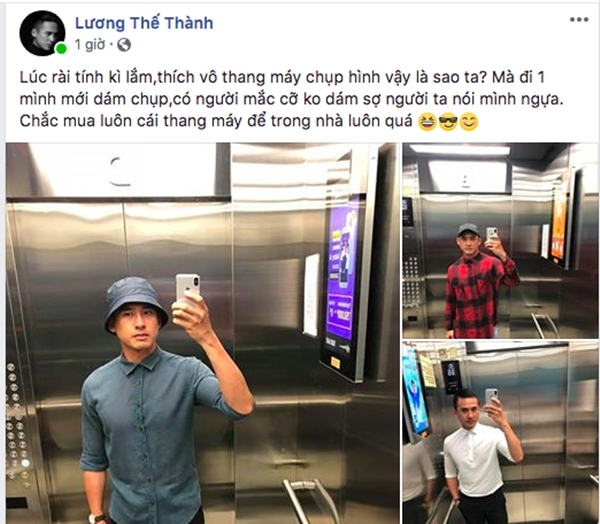Open Lương Thế Thành's profile picture
Image resolution: width=600 pixels, height=524 pixels.
click(x=42, y=33)
